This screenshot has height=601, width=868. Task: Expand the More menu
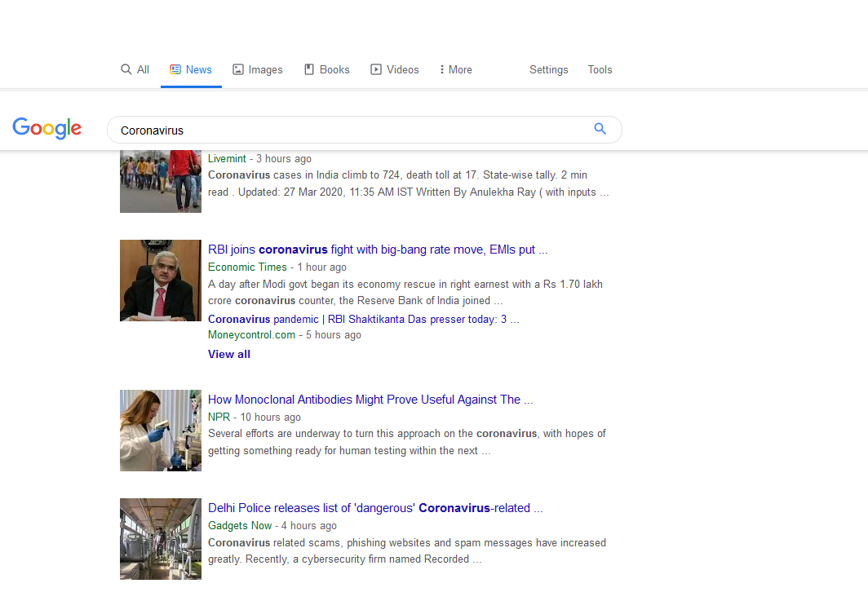[455, 70]
